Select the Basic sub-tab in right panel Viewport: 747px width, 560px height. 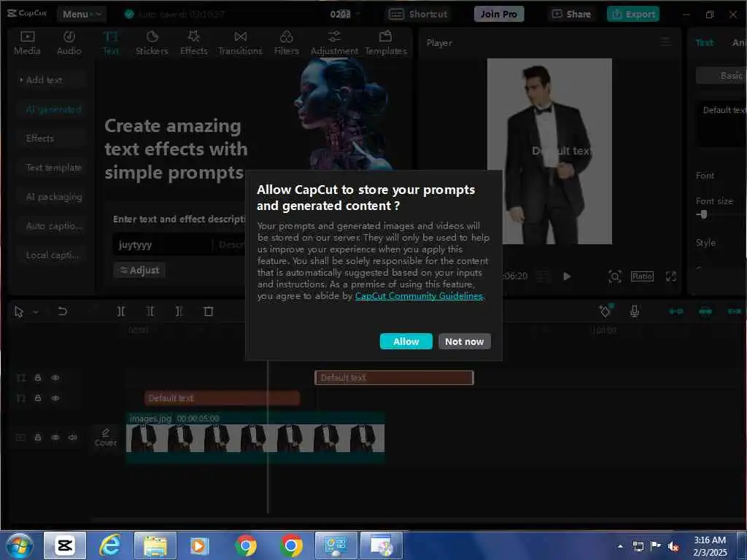[721, 76]
